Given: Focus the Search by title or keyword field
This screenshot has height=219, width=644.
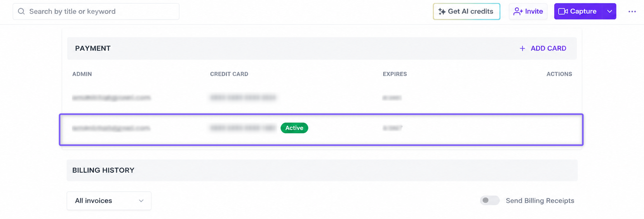Looking at the screenshot, I should [x=96, y=11].
